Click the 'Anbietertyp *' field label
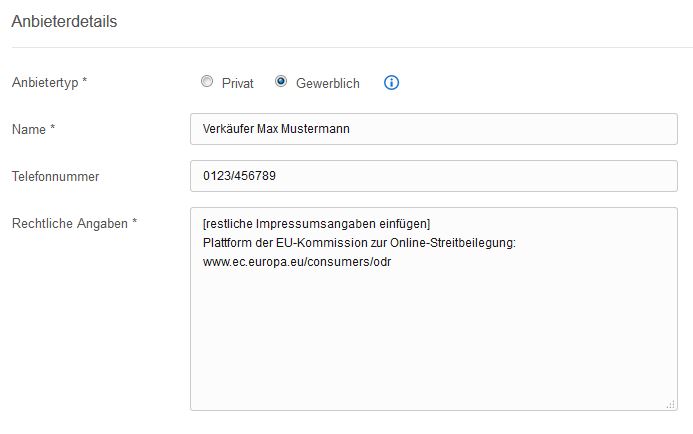 pyautogui.click(x=49, y=83)
